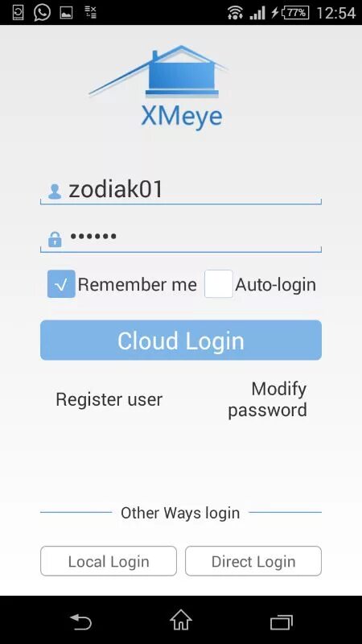
Task: Choose the Local Login option
Action: [109, 561]
